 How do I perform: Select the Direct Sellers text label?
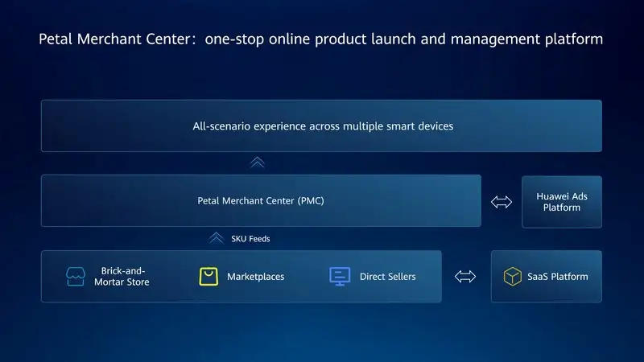(x=388, y=277)
